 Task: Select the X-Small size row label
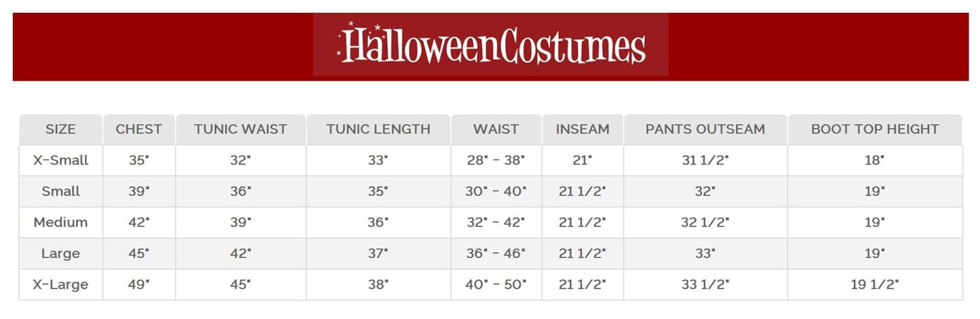60,161
